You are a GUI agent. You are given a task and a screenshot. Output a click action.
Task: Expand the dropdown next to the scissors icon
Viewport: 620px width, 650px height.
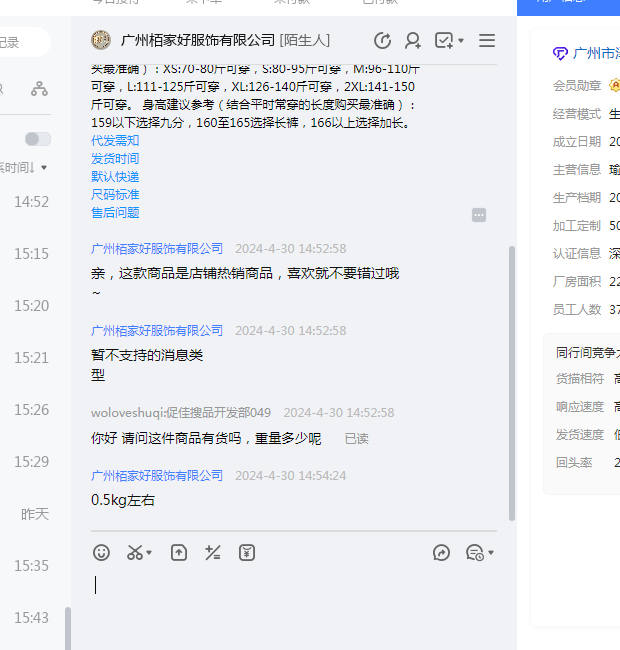150,553
